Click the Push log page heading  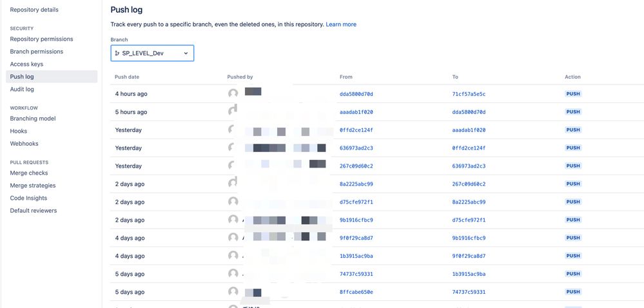pos(126,10)
